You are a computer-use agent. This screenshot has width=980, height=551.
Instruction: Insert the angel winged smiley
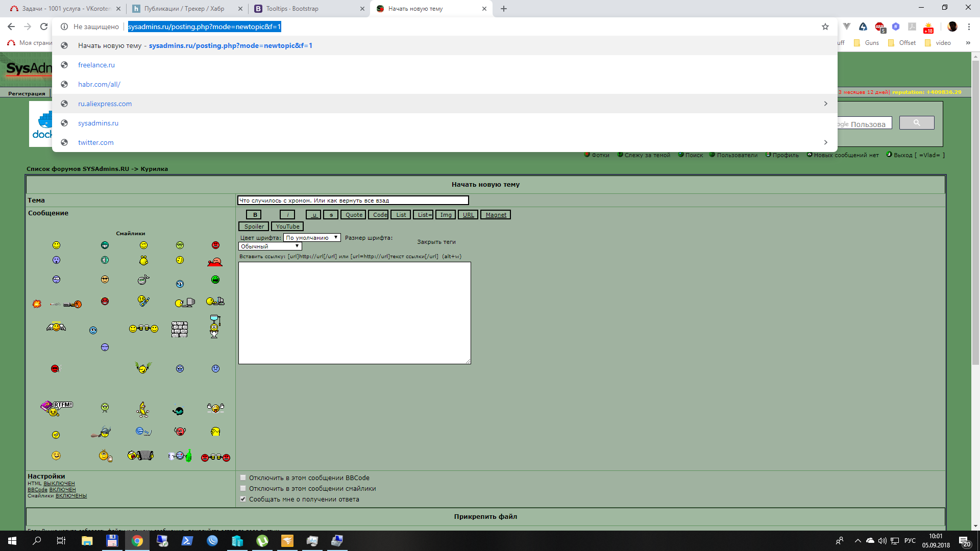(56, 327)
